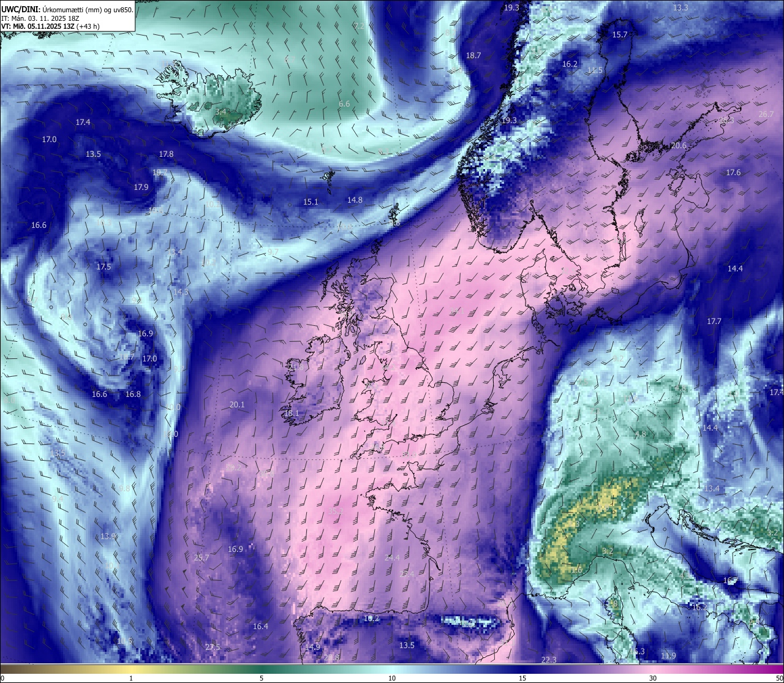Screen dimensions: 784x683
Task: Click the 5 tick label on the color scale
Action: pyautogui.click(x=262, y=678)
